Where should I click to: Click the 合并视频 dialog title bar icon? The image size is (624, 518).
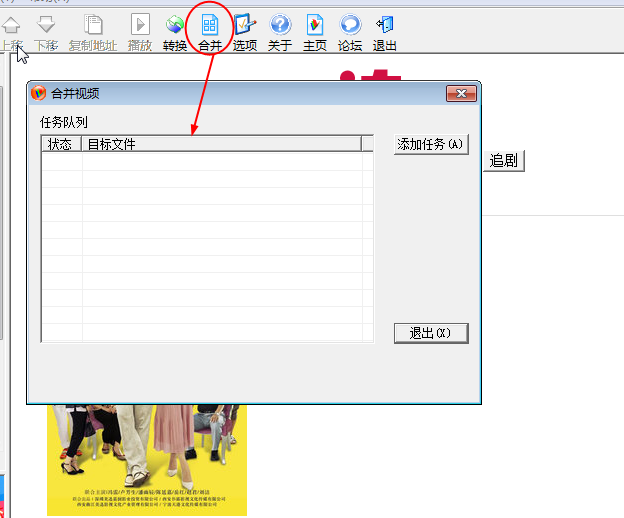(x=39, y=93)
